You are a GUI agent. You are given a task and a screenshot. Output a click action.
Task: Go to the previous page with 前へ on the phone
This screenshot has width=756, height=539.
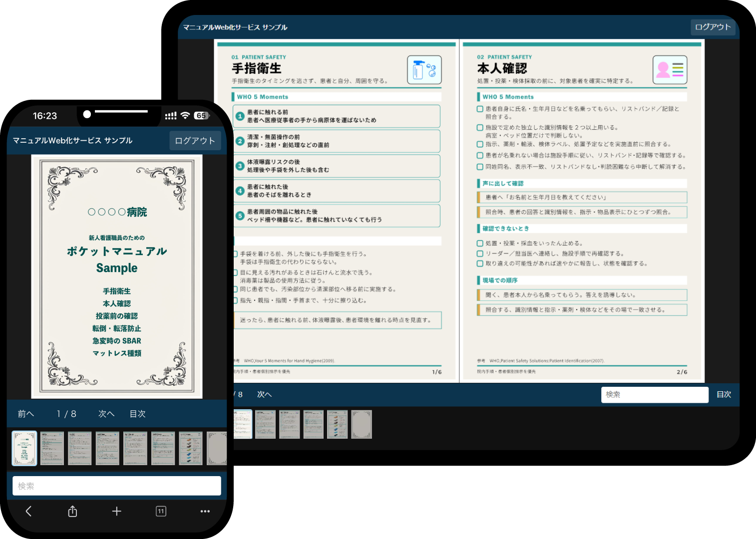26,414
